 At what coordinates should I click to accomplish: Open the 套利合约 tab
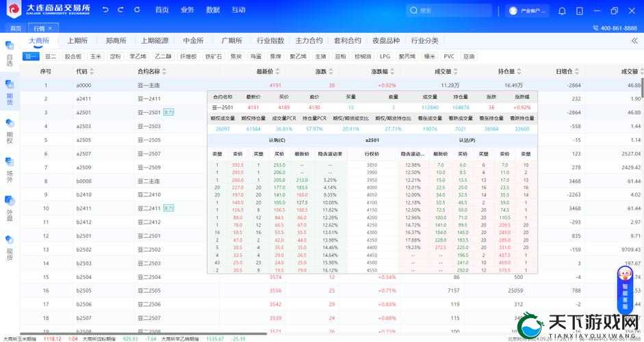(x=348, y=40)
